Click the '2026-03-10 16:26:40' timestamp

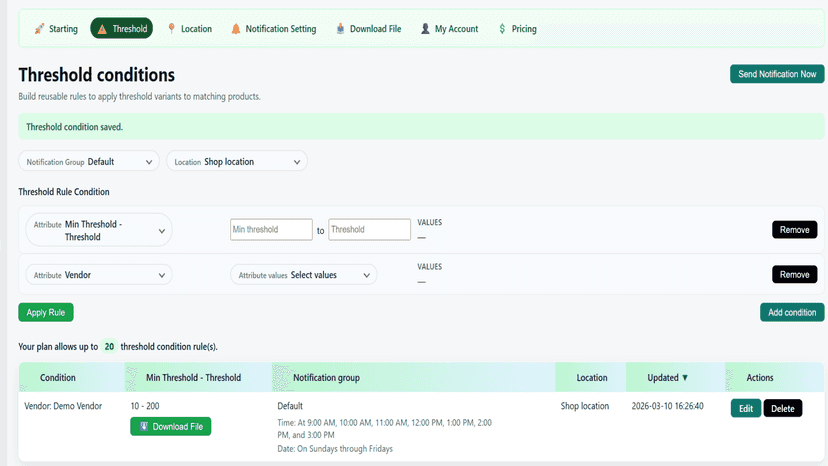[667, 406]
